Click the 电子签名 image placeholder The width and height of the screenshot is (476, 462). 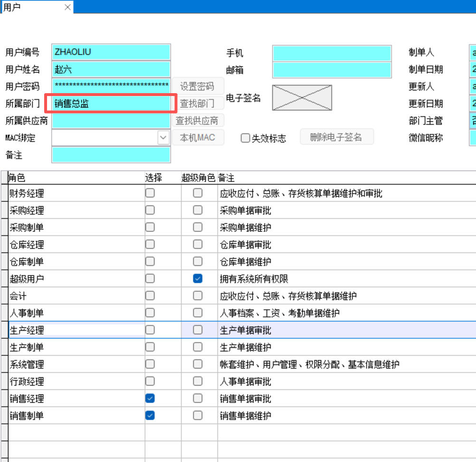pos(302,97)
